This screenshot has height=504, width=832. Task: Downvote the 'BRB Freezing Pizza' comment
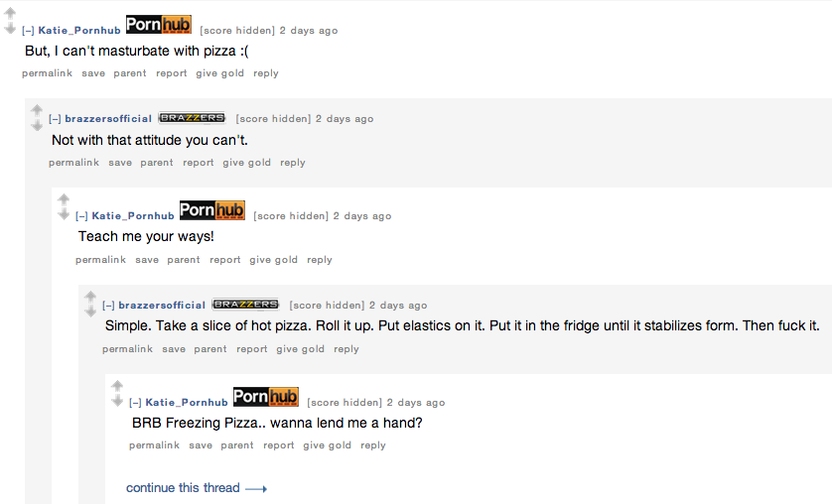(x=117, y=400)
